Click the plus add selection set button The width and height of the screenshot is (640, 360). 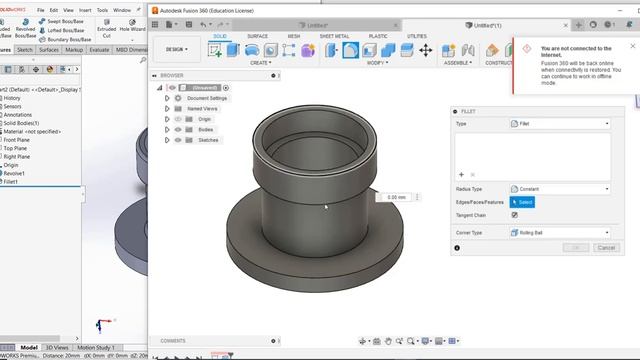click(x=461, y=175)
